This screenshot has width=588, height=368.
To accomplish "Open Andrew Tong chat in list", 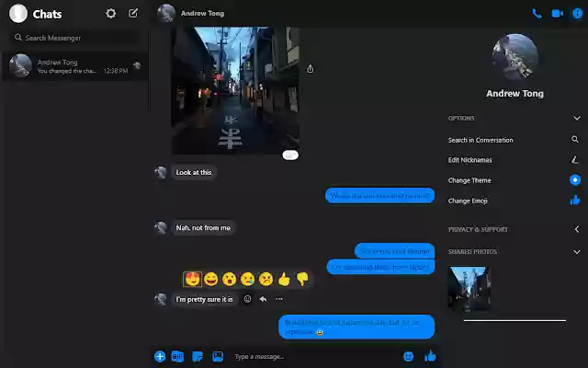I will tap(75, 66).
